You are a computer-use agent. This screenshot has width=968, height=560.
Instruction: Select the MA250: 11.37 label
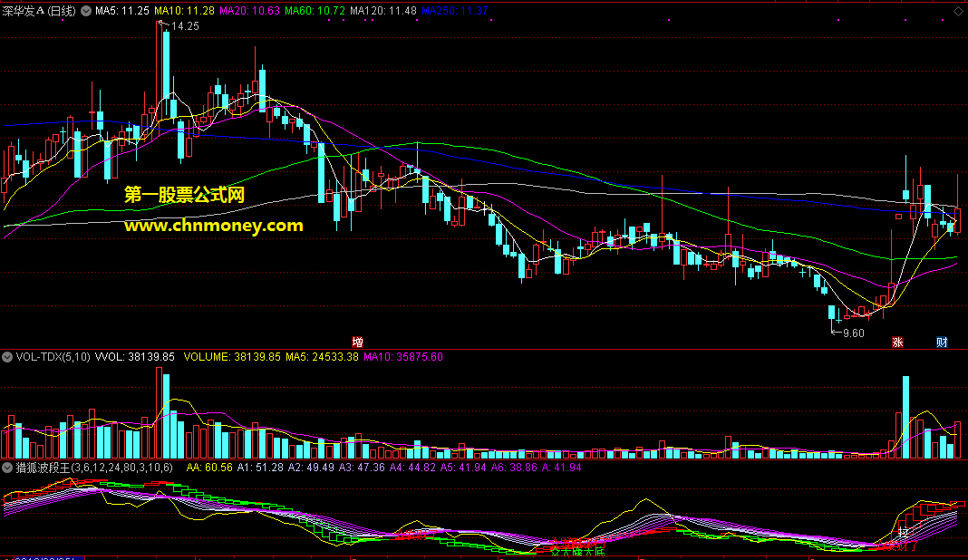(x=455, y=11)
